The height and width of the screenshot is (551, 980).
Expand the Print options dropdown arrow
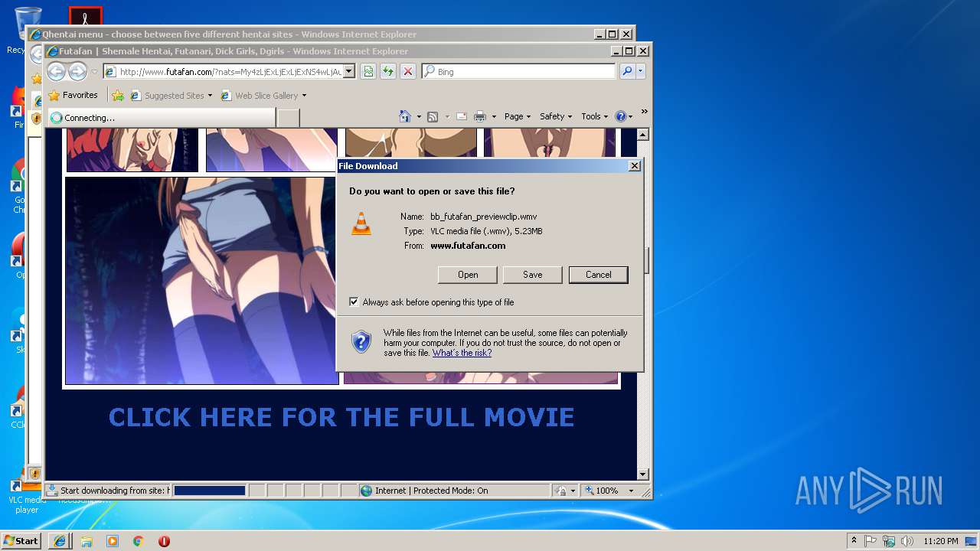click(494, 117)
